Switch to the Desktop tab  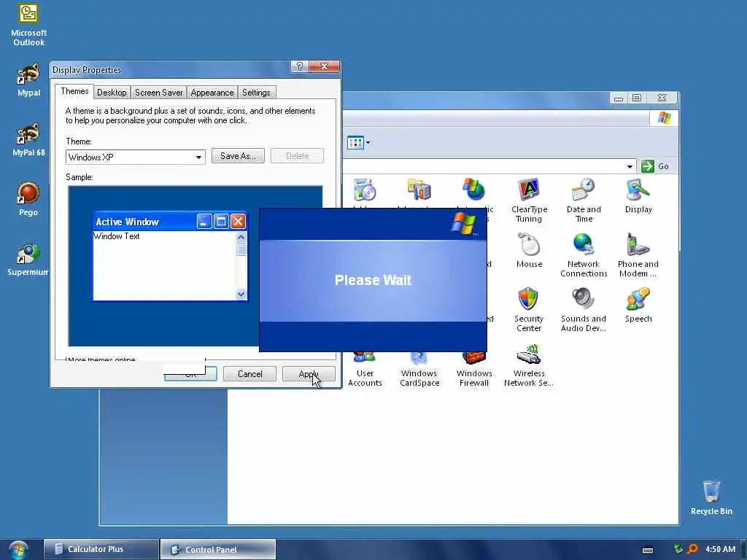coord(112,93)
